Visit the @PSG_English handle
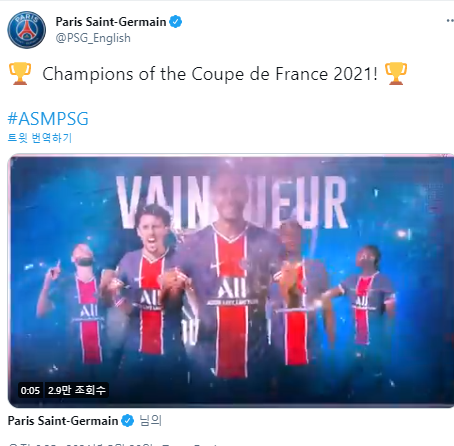 tap(93, 38)
